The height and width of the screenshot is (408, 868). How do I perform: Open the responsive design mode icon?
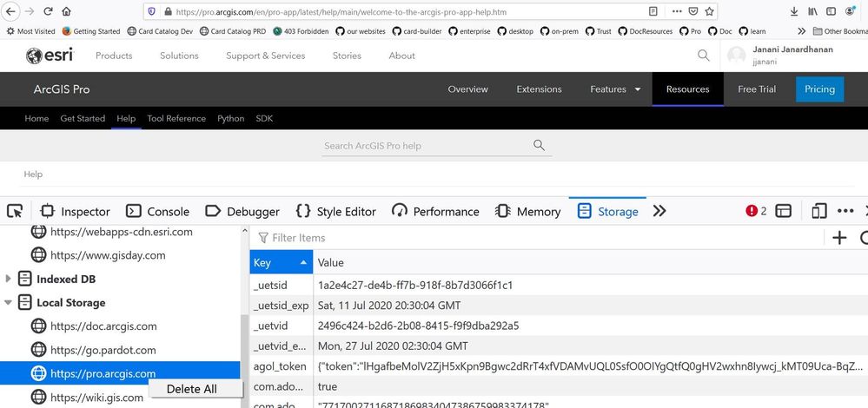point(818,211)
